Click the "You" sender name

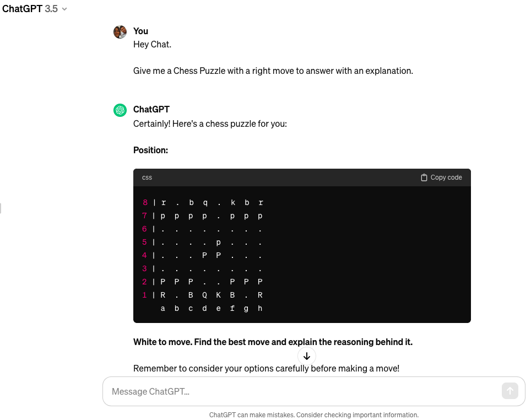click(140, 31)
